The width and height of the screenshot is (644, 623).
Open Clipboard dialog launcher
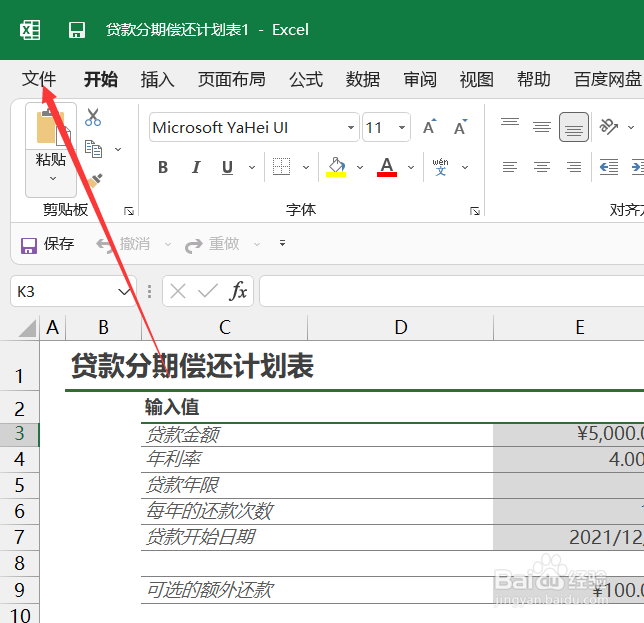tap(129, 211)
